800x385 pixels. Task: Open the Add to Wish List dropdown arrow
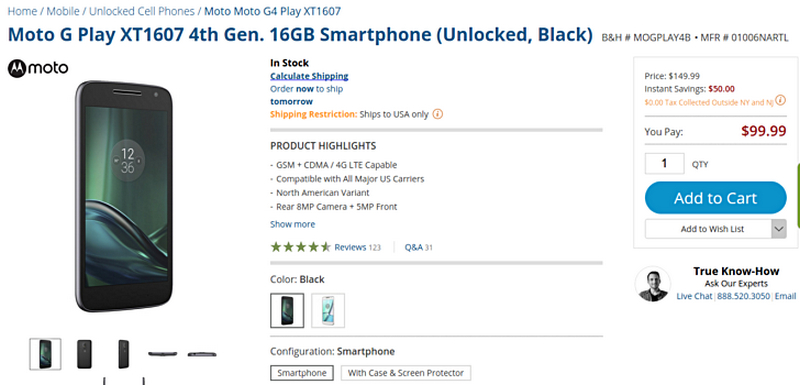(779, 229)
